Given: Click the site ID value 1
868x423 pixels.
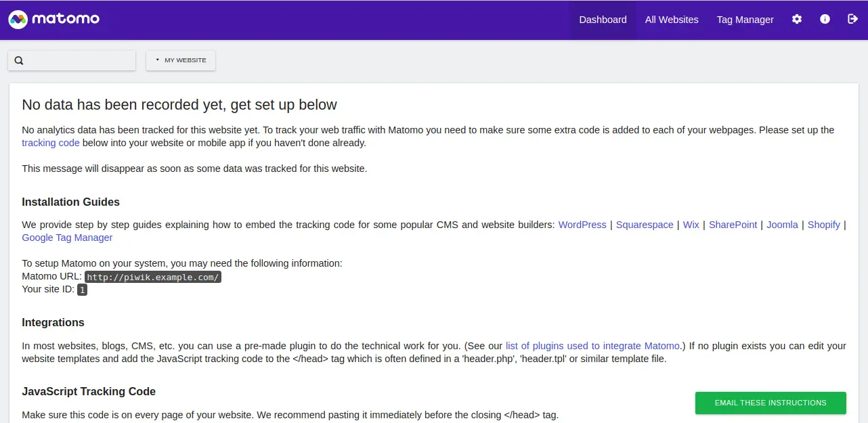Looking at the screenshot, I should pos(82,290).
